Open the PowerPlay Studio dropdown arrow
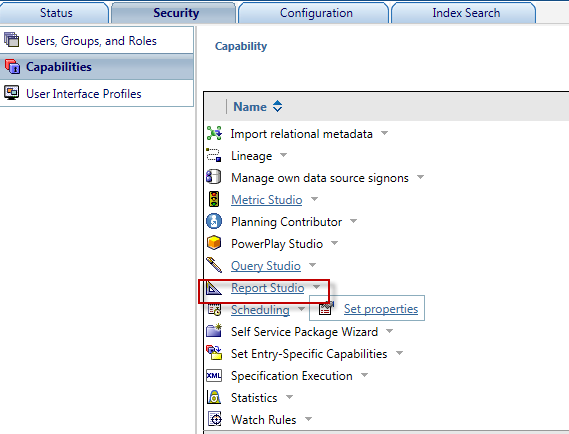The height and width of the screenshot is (434, 569). tap(335, 243)
